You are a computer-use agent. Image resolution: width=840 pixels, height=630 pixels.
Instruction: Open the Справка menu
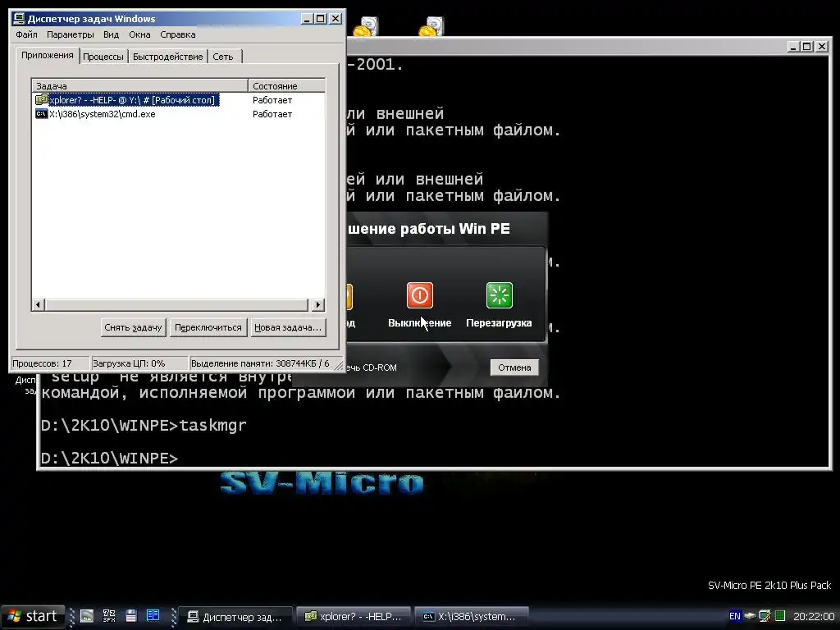click(177, 34)
